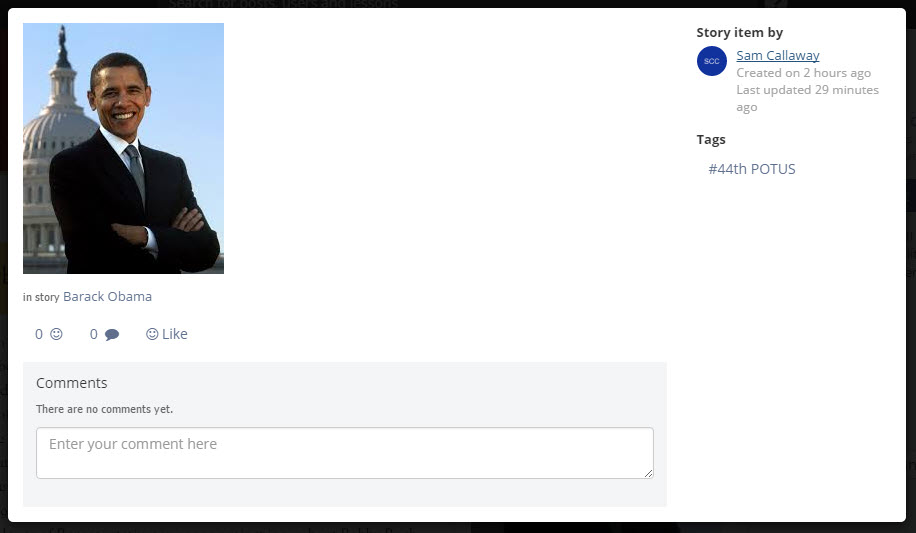Select the #44th POTUS tag
The width and height of the screenshot is (916, 533).
[x=752, y=169]
